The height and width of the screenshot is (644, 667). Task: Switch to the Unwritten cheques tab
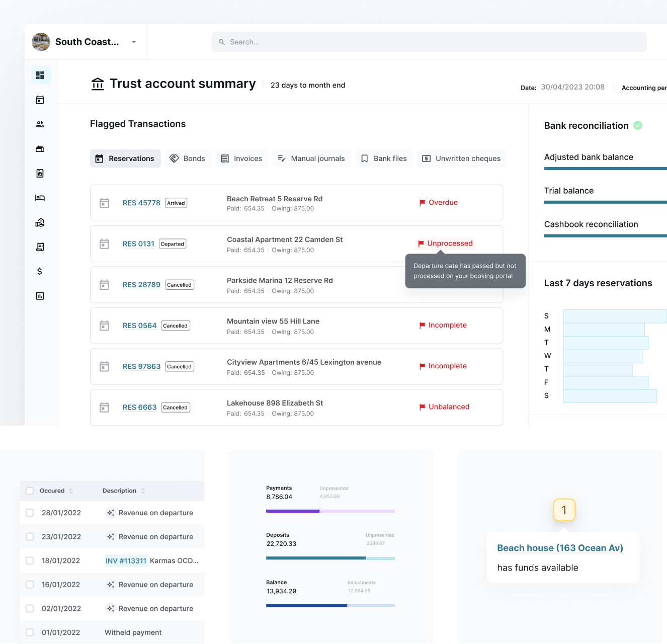click(x=462, y=158)
